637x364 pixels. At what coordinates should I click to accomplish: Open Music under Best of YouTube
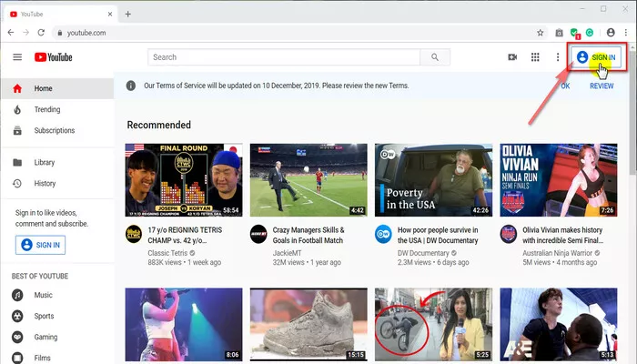57,295
